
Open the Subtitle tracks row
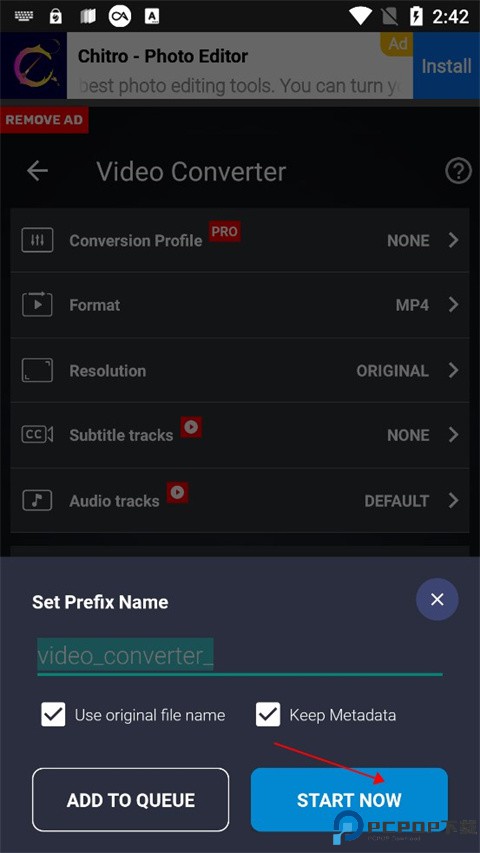pos(240,435)
